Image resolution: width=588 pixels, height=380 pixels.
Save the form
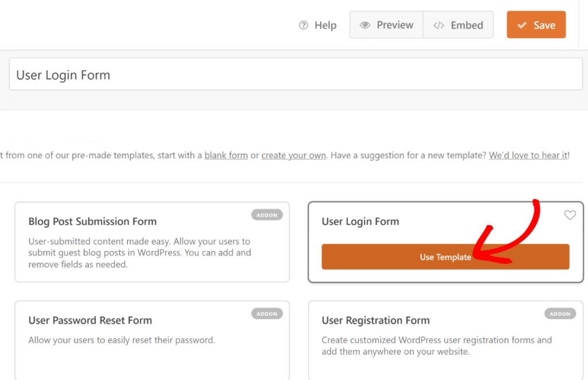[x=536, y=25]
